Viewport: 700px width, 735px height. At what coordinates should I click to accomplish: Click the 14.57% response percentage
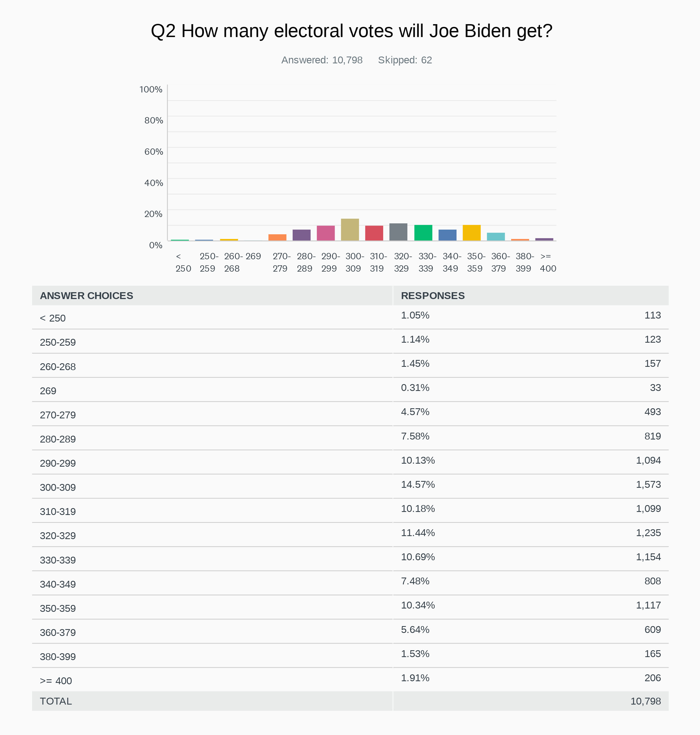[x=418, y=485]
